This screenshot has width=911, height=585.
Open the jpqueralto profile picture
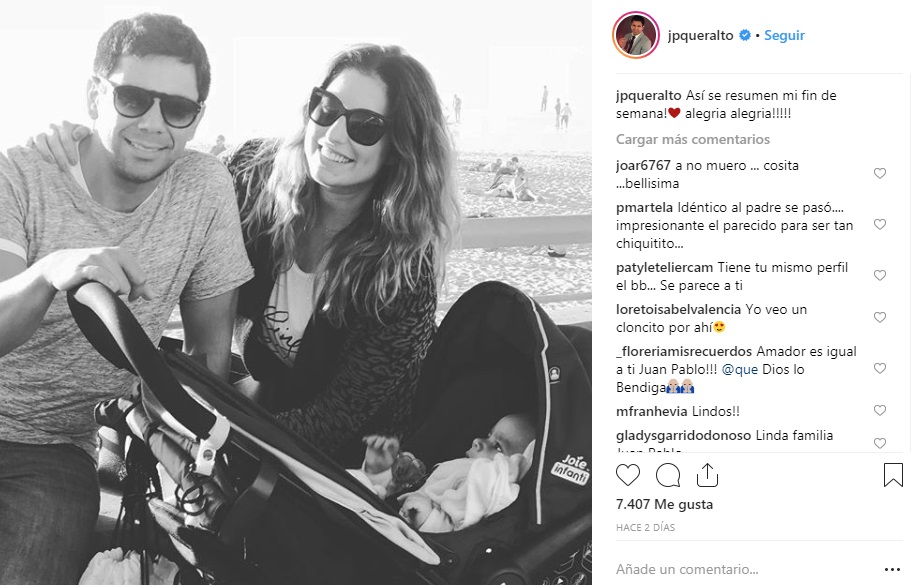(636, 35)
